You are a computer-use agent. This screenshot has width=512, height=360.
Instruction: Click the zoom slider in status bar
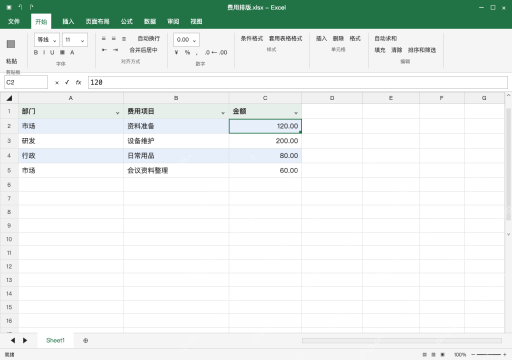[489, 355]
